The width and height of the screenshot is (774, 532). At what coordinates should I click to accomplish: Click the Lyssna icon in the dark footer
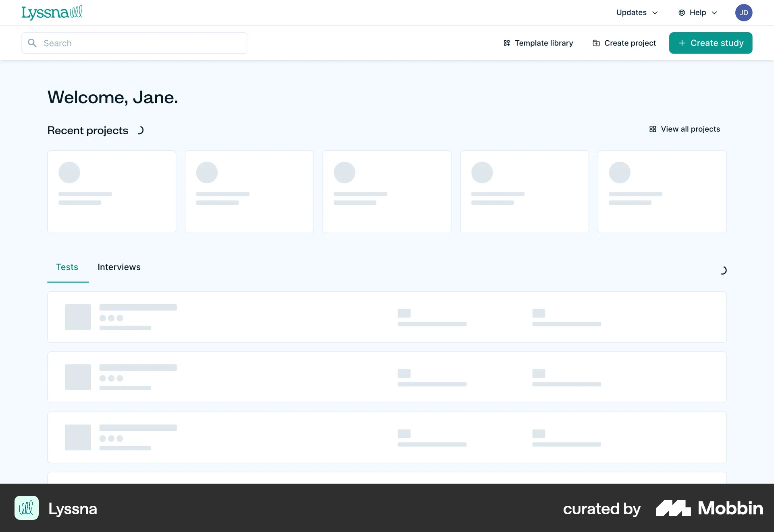[x=26, y=508]
